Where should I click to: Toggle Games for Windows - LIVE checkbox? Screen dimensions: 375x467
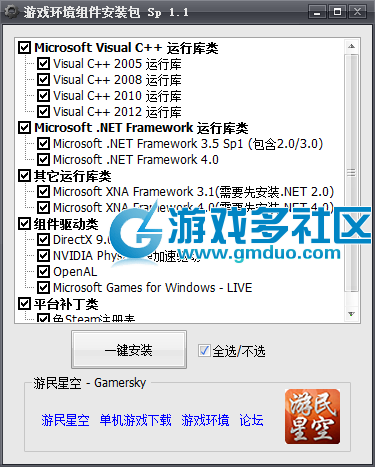point(44,288)
